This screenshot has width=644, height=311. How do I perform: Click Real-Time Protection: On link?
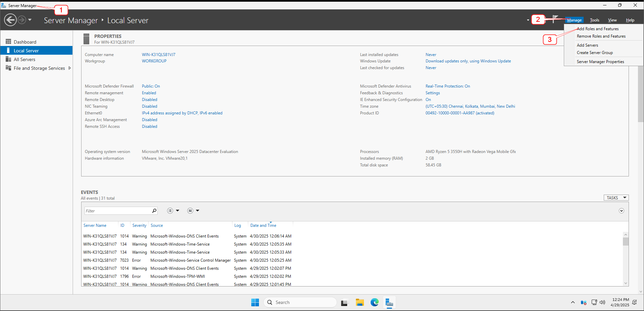click(x=448, y=86)
